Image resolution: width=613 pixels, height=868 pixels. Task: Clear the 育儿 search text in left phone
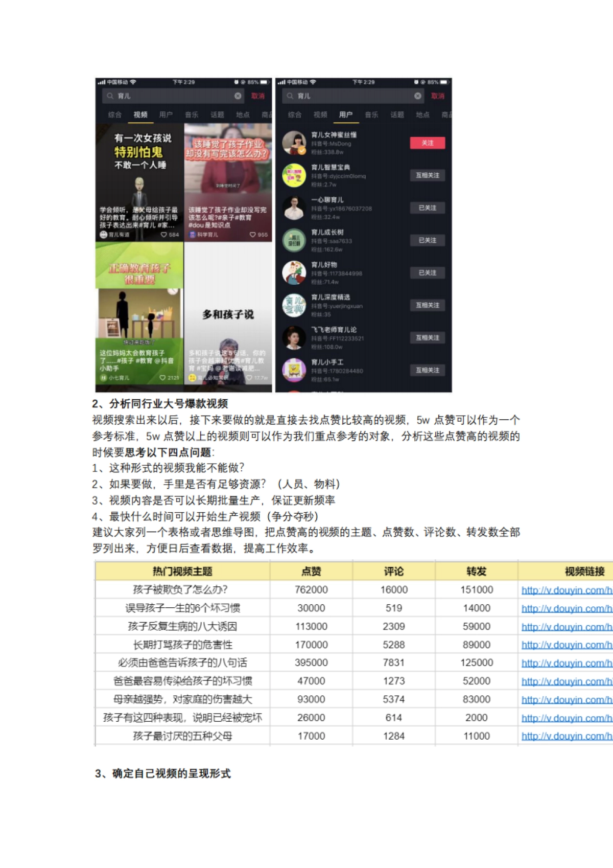pos(238,96)
